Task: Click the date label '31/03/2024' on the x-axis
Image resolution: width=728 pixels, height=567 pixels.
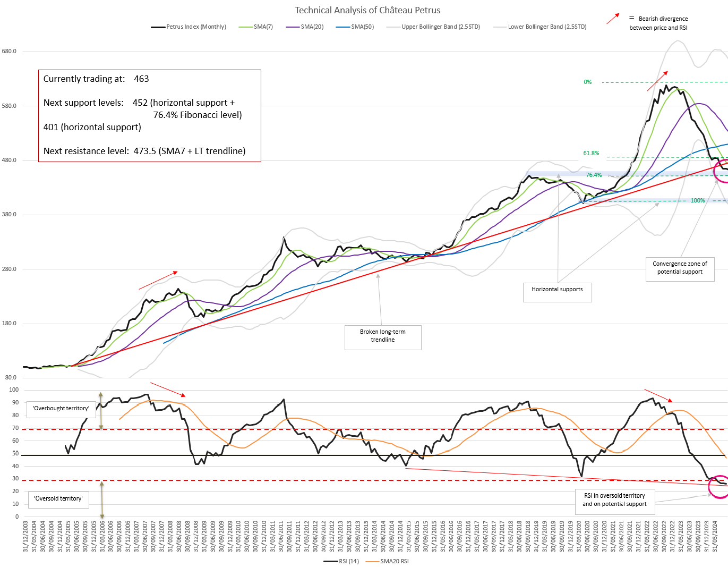Action: 715,537
